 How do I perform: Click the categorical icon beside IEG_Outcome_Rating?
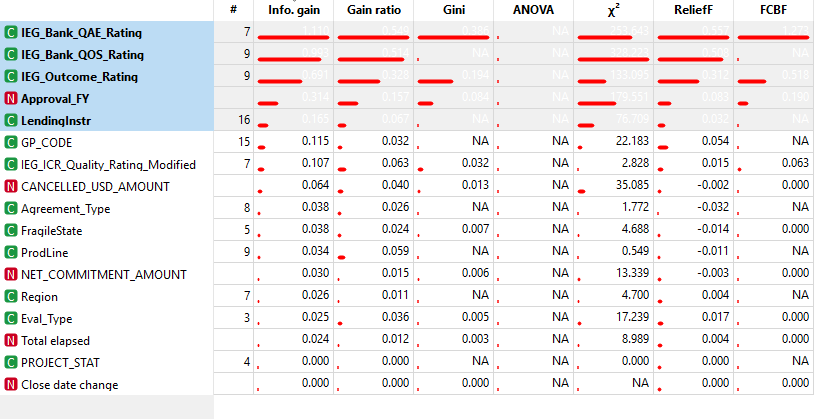coord(10,77)
